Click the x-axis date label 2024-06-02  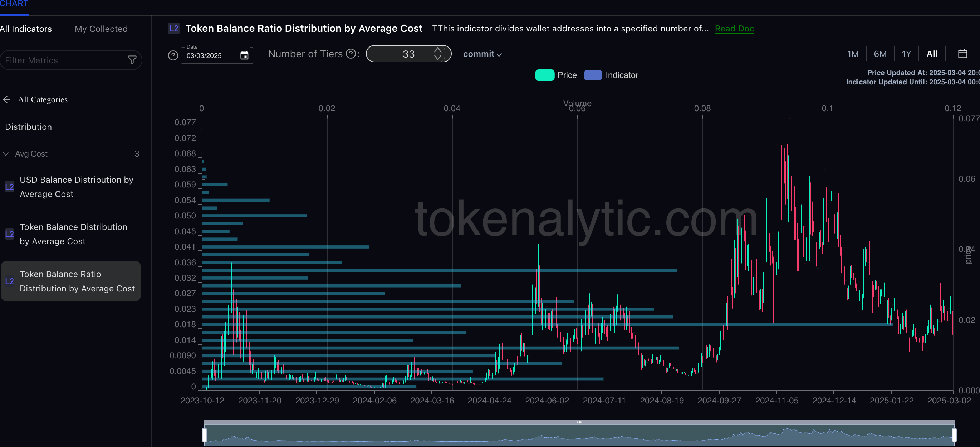pos(547,400)
